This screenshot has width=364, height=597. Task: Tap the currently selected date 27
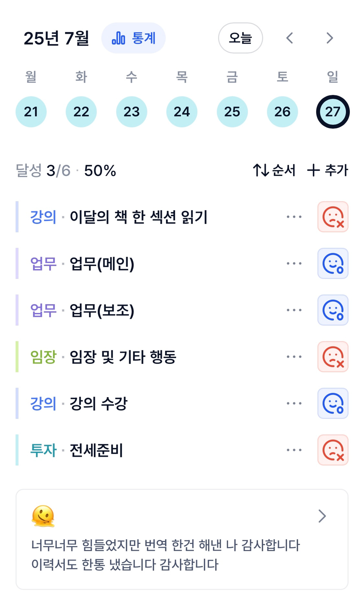tap(333, 112)
